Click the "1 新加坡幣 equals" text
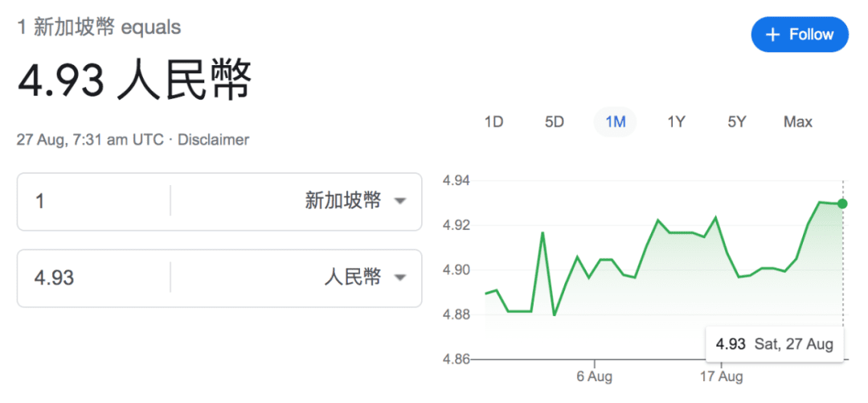This screenshot has width=868, height=403. pos(99,27)
